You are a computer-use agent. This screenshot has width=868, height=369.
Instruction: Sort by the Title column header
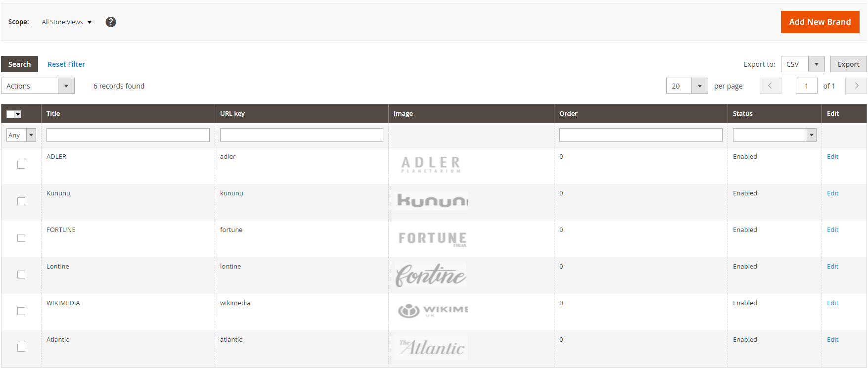(x=53, y=113)
